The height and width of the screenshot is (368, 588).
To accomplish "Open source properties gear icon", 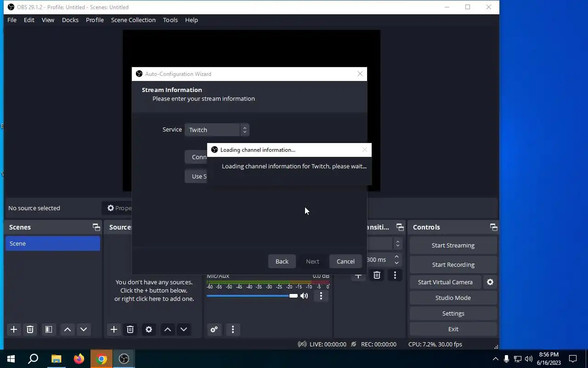I will (x=149, y=329).
